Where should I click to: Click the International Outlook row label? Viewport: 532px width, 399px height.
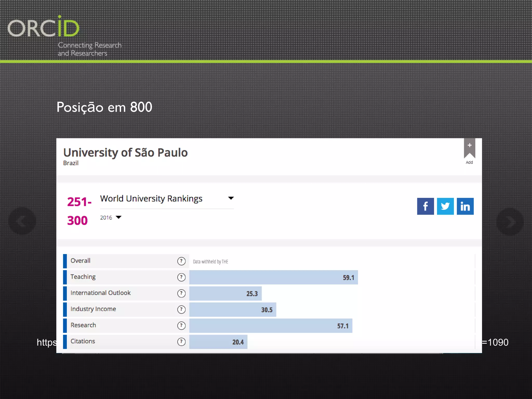(x=101, y=293)
